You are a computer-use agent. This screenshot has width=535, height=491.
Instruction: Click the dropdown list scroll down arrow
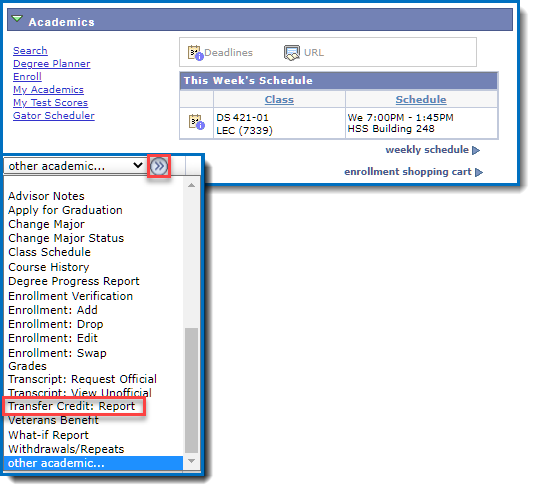click(191, 461)
